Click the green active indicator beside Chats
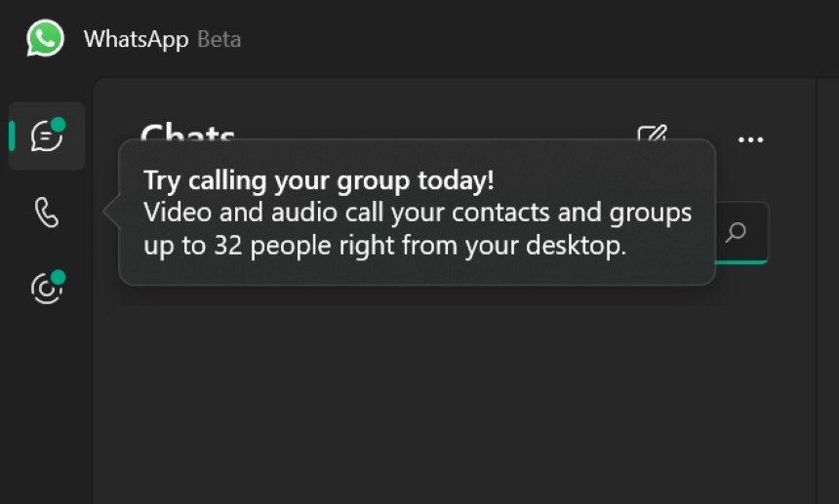 click(x=12, y=136)
